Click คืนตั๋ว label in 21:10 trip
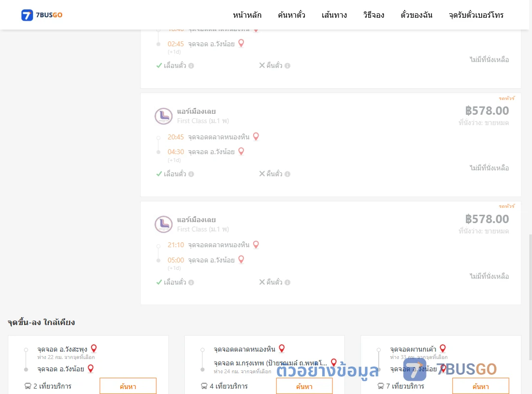 tap(274, 282)
